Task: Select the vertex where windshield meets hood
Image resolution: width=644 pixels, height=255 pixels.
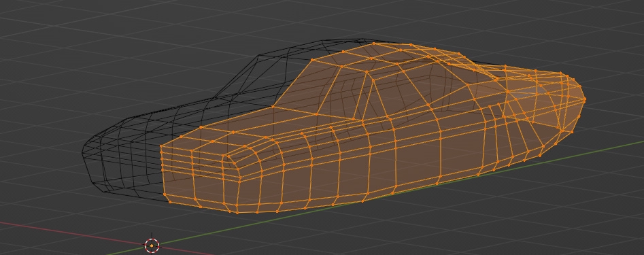Action: (273, 107)
